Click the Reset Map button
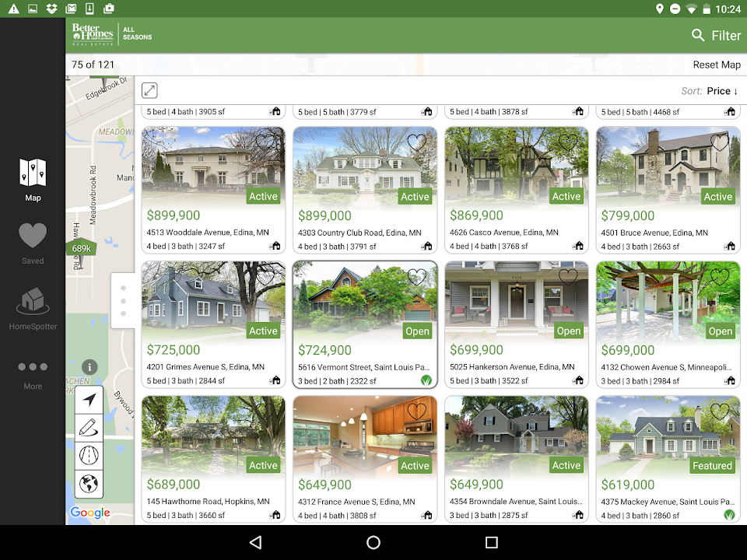Viewport: 747px width, 560px height. click(716, 65)
